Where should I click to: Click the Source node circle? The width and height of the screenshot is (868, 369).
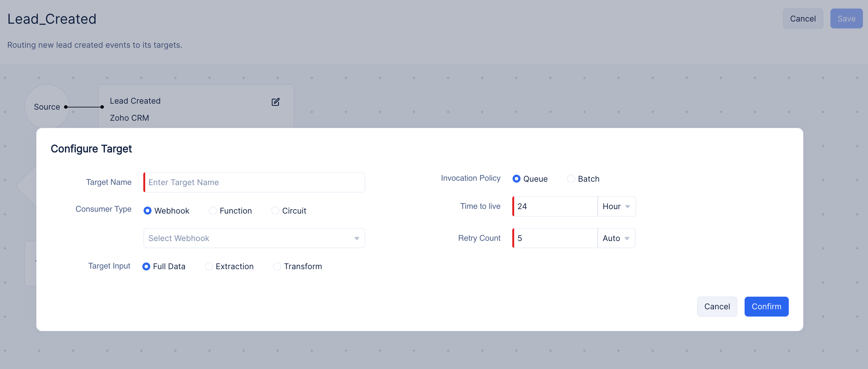(x=46, y=106)
